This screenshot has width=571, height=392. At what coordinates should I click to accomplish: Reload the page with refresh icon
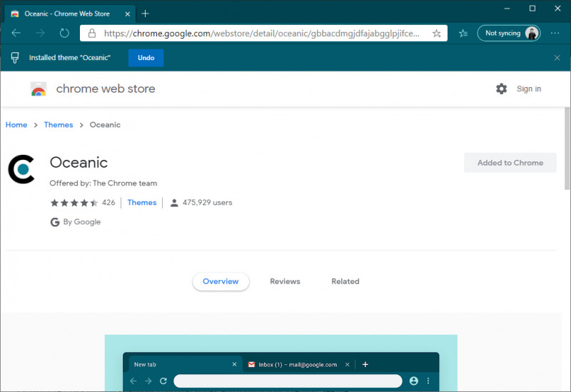64,33
